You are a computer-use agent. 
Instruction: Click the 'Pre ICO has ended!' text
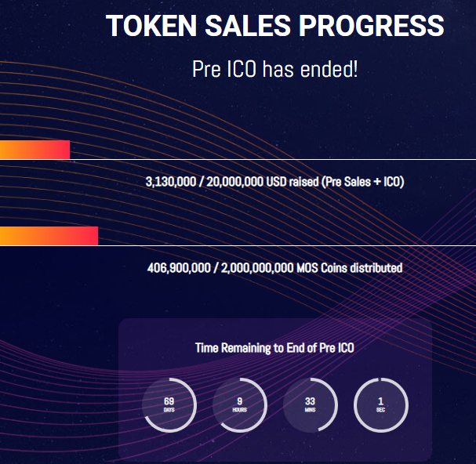[x=274, y=70]
